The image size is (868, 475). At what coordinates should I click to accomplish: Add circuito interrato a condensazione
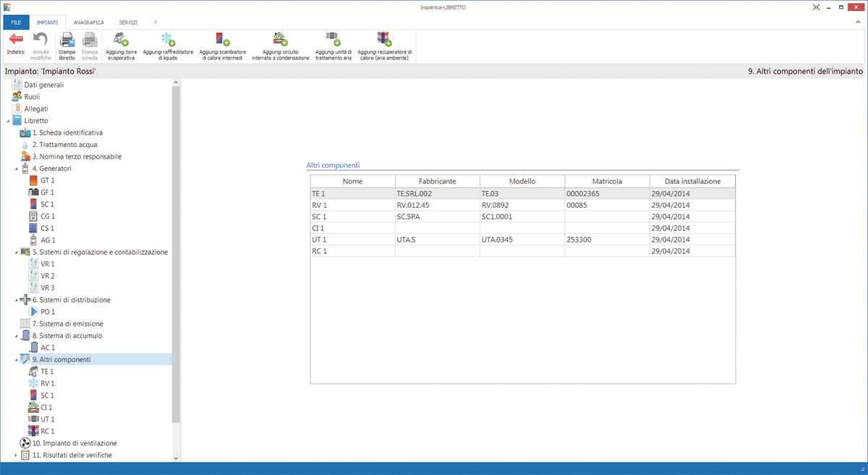point(279,41)
